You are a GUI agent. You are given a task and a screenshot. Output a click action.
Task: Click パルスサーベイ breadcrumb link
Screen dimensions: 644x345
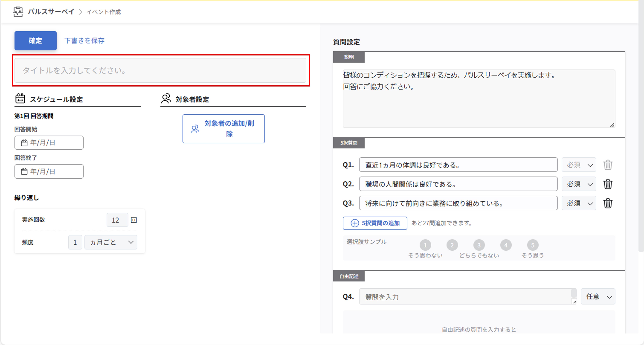click(x=51, y=12)
